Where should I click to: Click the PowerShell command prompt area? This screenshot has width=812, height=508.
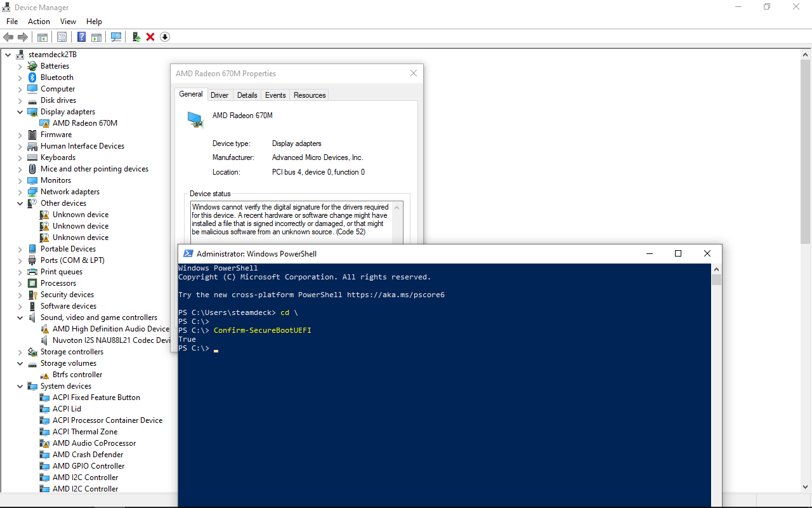444,413
